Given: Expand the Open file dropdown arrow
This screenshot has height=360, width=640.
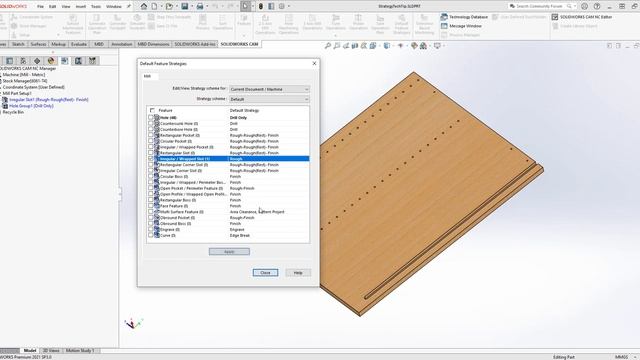Looking at the screenshot, I should (176, 6).
